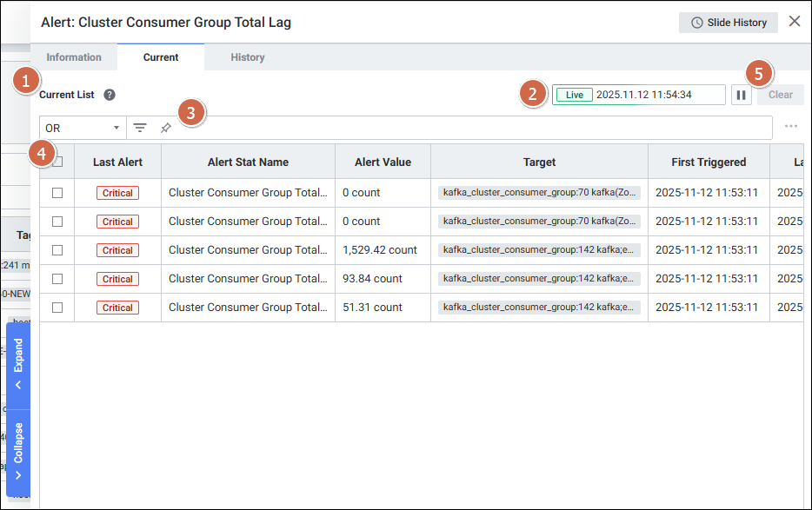Click the Live status badge
812x510 pixels.
click(574, 95)
